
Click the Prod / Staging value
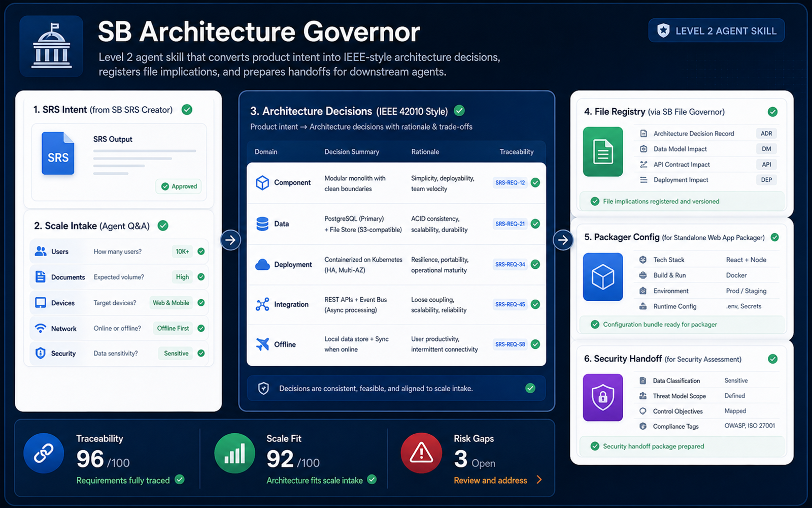coord(746,291)
